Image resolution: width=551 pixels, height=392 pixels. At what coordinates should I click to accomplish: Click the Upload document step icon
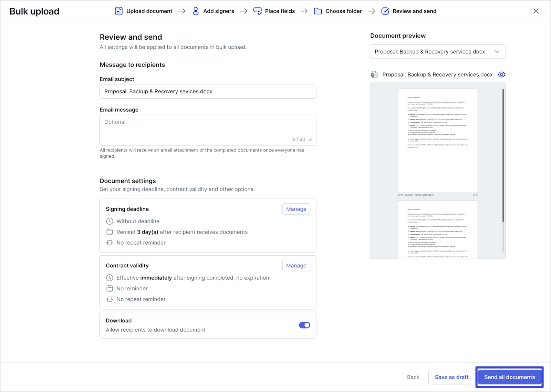pyautogui.click(x=119, y=11)
